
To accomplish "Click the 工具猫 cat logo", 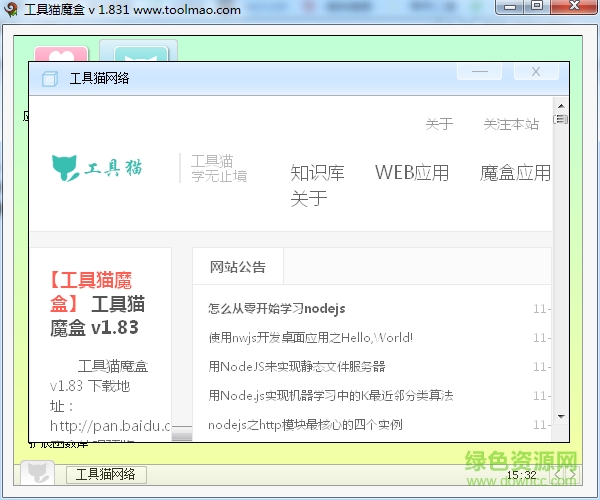I will pos(97,168).
